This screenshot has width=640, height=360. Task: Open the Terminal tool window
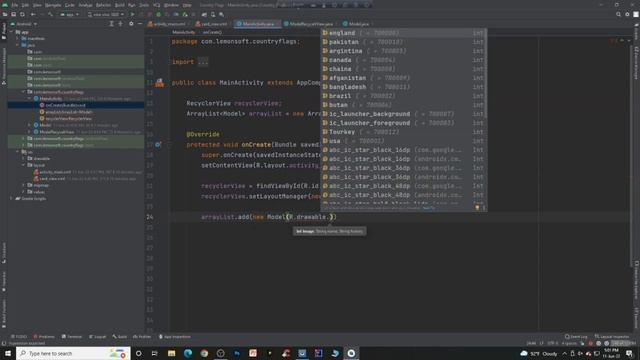click(x=72, y=337)
